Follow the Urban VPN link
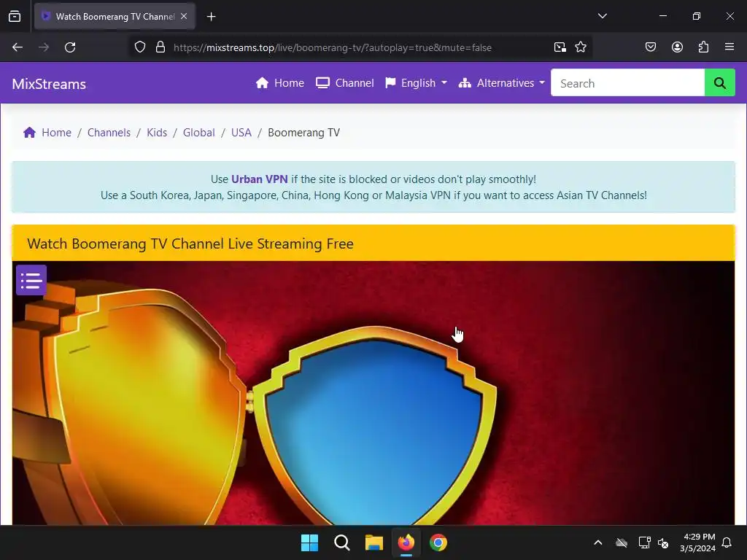Screen dimensions: 747x560 pos(259,179)
